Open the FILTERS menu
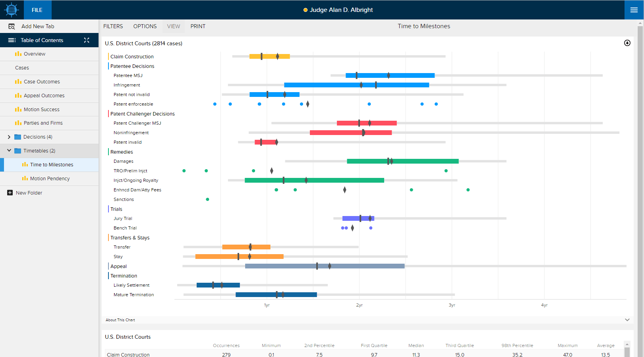 [113, 26]
